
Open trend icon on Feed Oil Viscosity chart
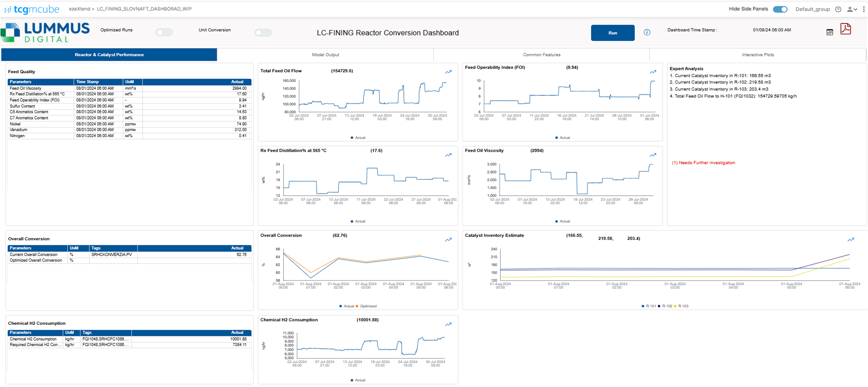[x=653, y=155]
